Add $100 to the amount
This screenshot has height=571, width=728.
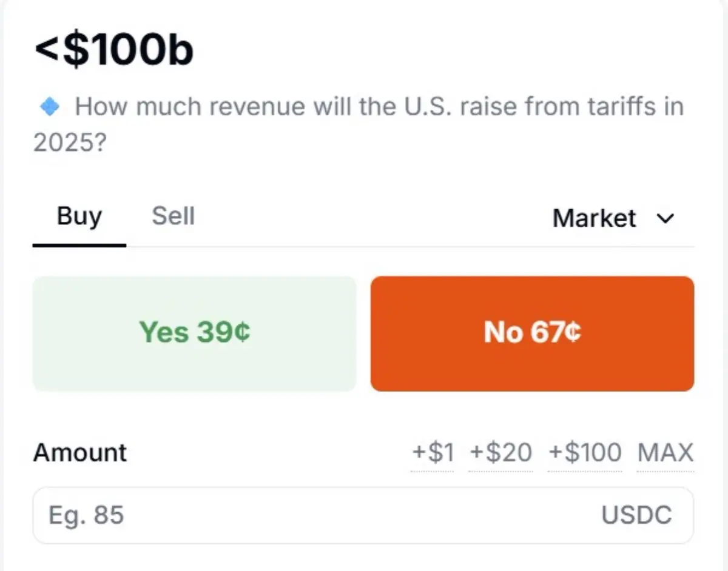(x=585, y=453)
